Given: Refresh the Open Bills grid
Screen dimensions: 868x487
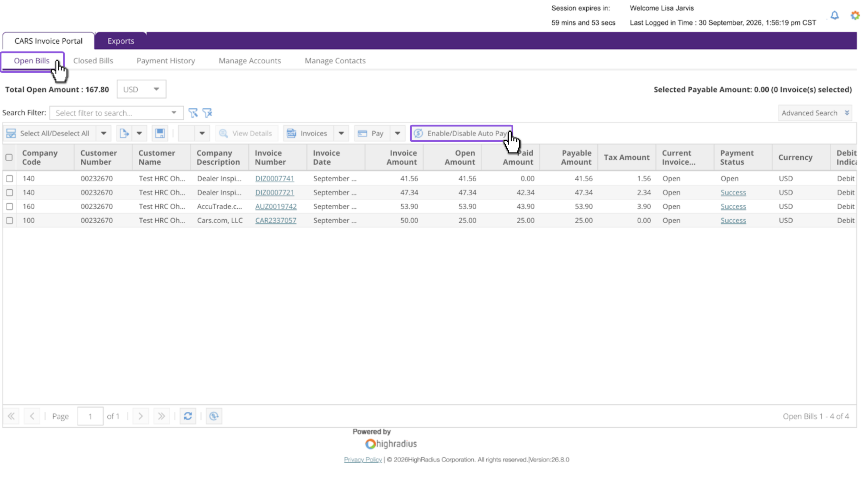Looking at the screenshot, I should coord(188,416).
